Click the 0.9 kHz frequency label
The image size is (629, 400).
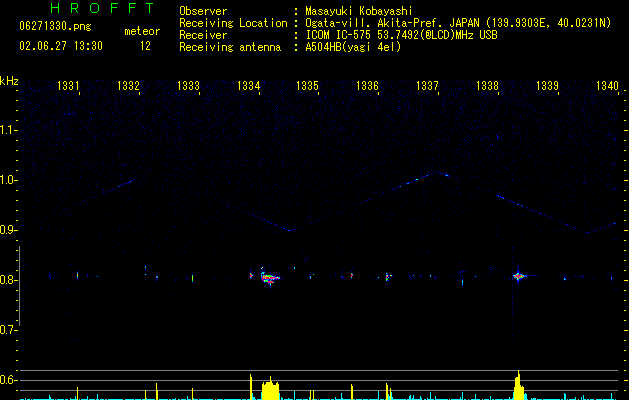click(8, 230)
